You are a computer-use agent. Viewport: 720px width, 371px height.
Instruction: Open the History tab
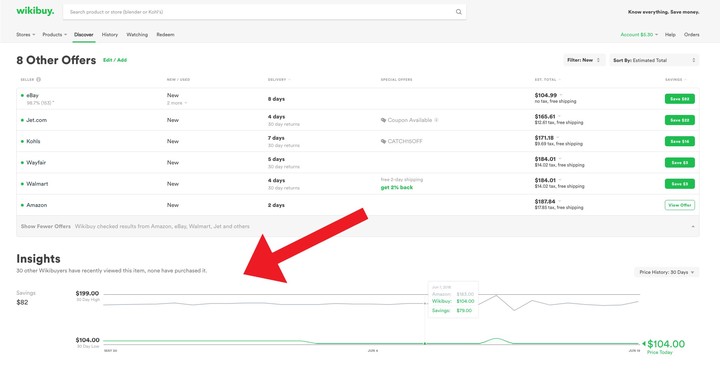pos(110,34)
